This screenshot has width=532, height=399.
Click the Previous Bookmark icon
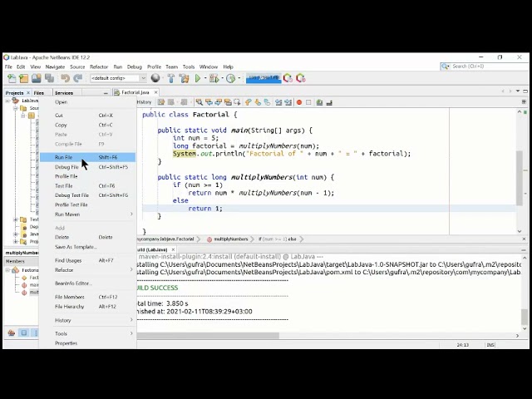coord(249,102)
